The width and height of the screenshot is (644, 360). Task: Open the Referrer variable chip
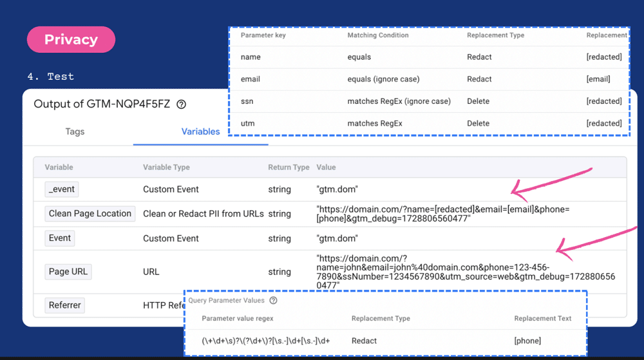[x=65, y=305]
